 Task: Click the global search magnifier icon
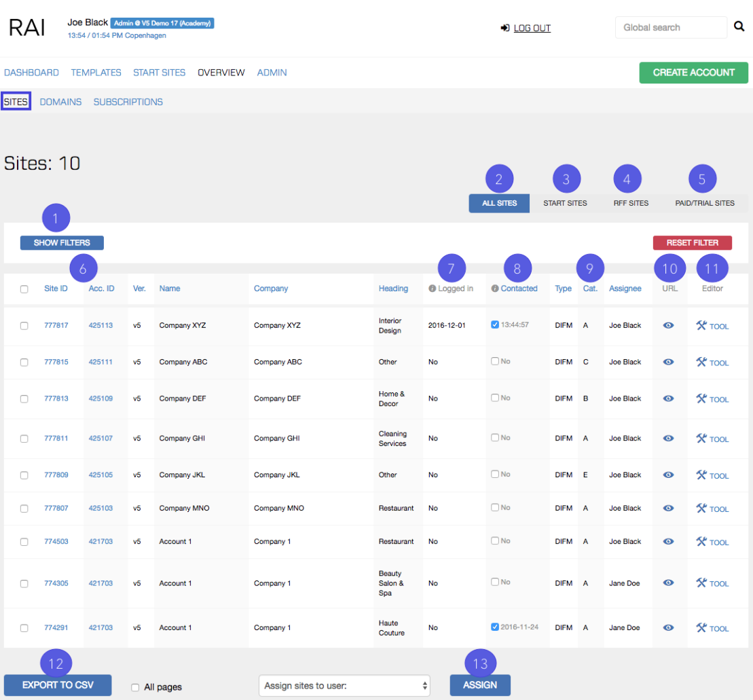739,26
